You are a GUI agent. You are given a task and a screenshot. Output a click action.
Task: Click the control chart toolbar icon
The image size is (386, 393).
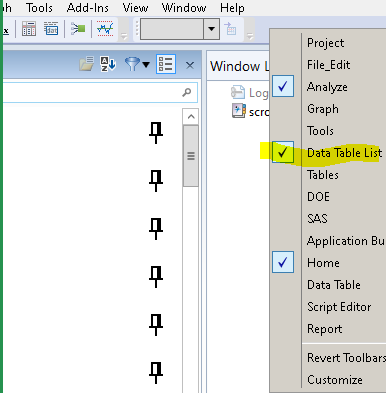[105, 29]
